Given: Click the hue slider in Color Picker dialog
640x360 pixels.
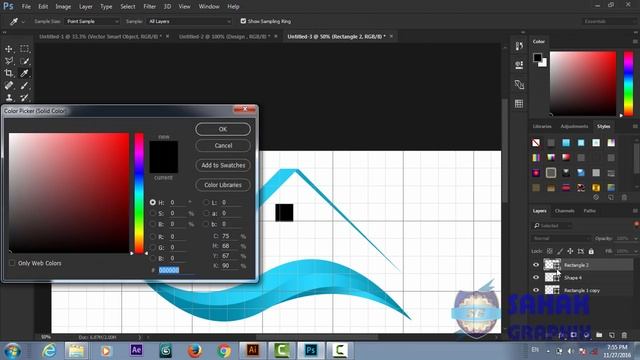Looking at the screenshot, I should pos(139,193).
